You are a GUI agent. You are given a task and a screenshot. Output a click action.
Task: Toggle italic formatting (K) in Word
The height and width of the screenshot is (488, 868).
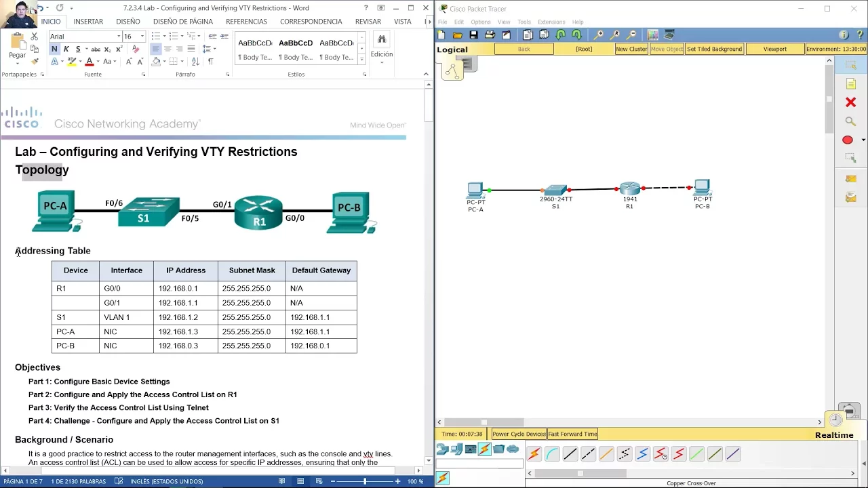coord(66,49)
